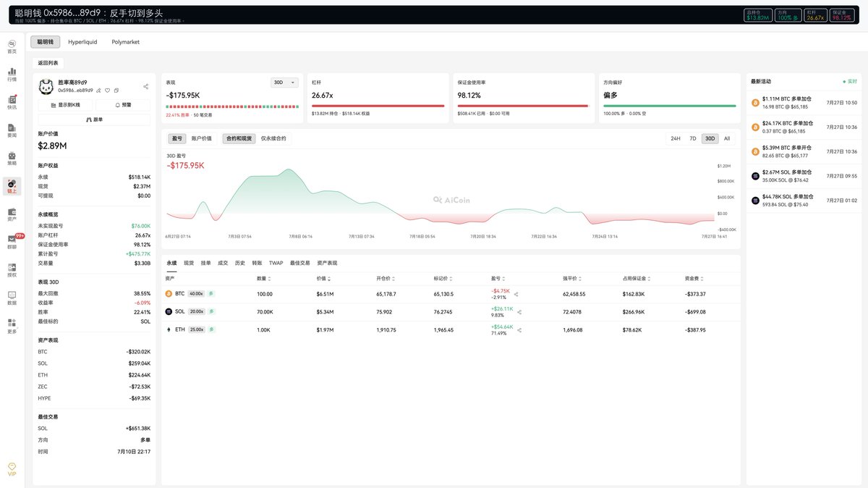Switch to the 聪明钱 tab
Viewport: 868px width, 488px height.
(46, 42)
